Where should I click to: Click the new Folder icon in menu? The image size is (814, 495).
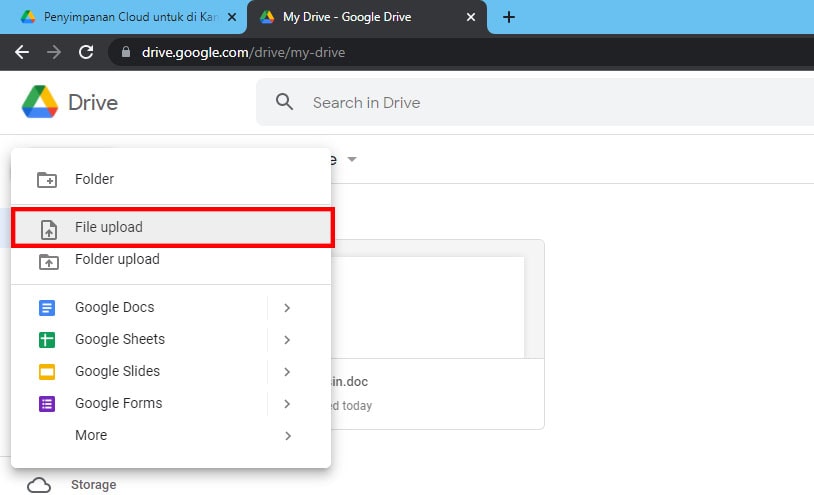coord(47,180)
